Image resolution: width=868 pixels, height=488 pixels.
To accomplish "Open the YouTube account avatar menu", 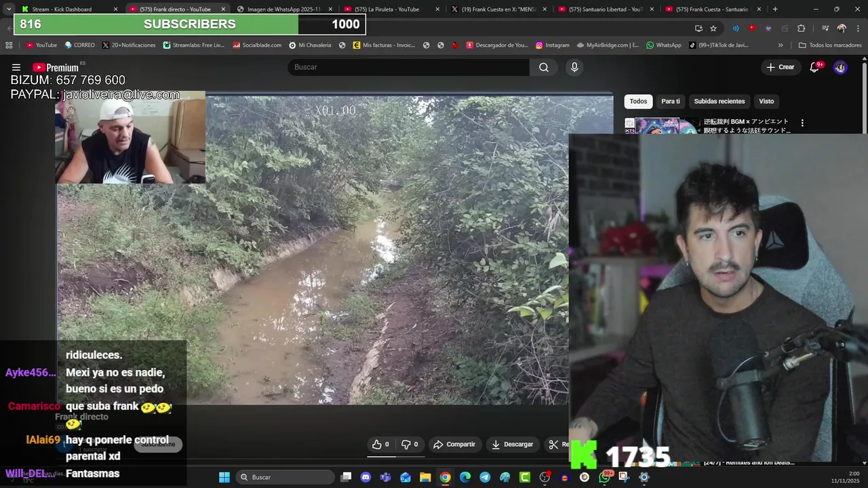I will pyautogui.click(x=840, y=67).
